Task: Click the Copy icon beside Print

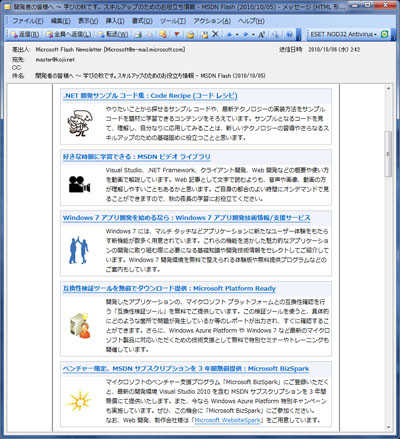Action: pyautogui.click(x=150, y=34)
